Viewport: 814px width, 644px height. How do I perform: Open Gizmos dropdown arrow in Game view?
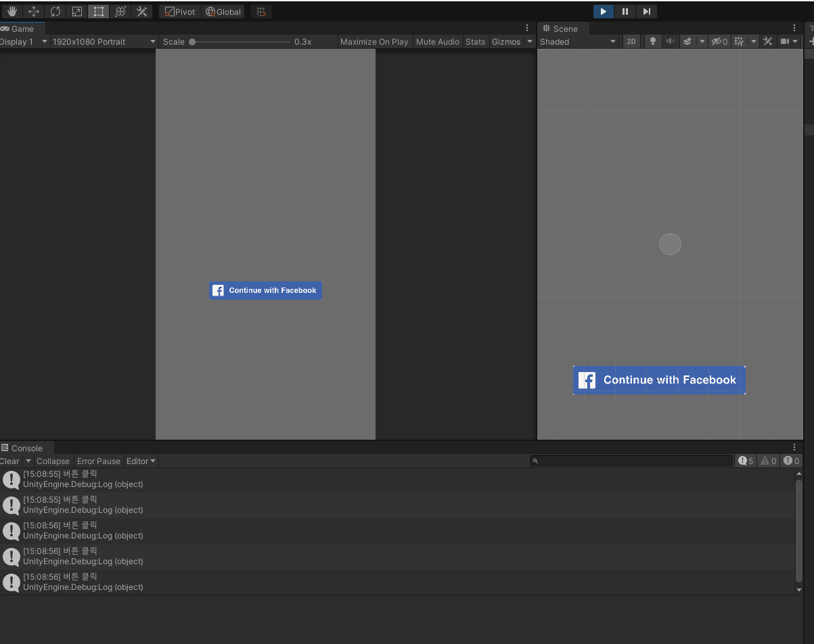[530, 41]
